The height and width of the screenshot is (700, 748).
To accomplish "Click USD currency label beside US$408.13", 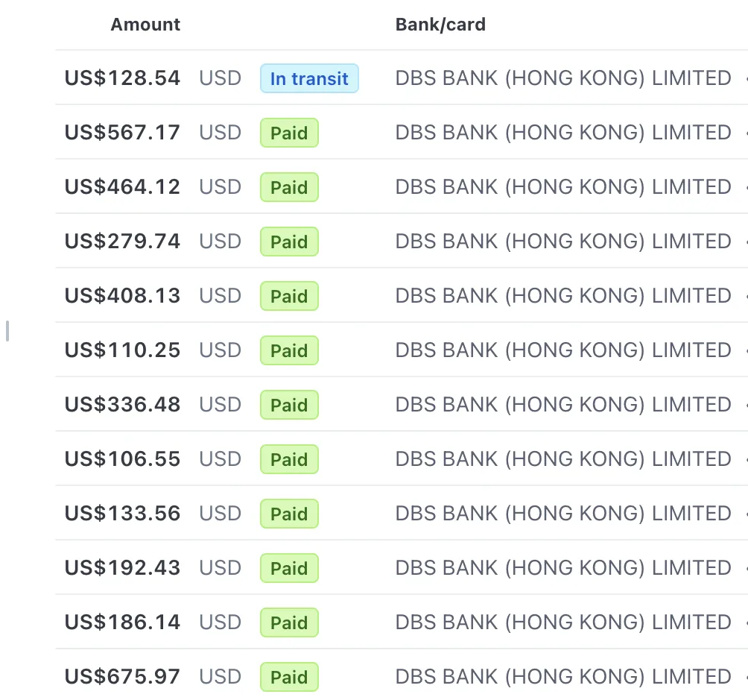I will point(221,295).
